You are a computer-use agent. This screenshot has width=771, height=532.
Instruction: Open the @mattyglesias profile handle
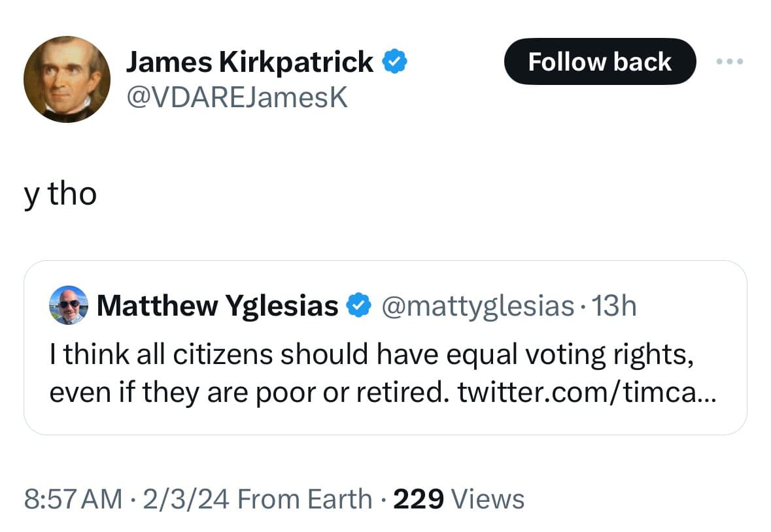(x=479, y=305)
